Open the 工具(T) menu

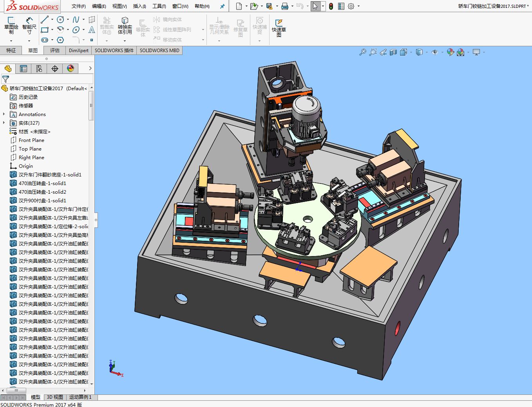(x=159, y=6)
